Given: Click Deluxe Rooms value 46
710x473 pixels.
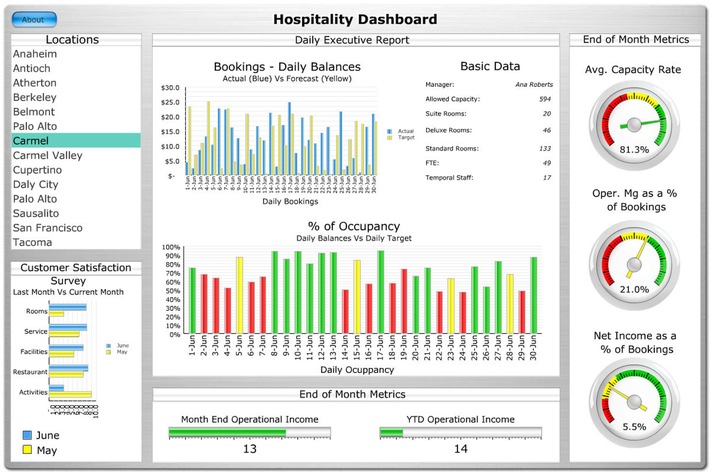Looking at the screenshot, I should click(x=547, y=130).
